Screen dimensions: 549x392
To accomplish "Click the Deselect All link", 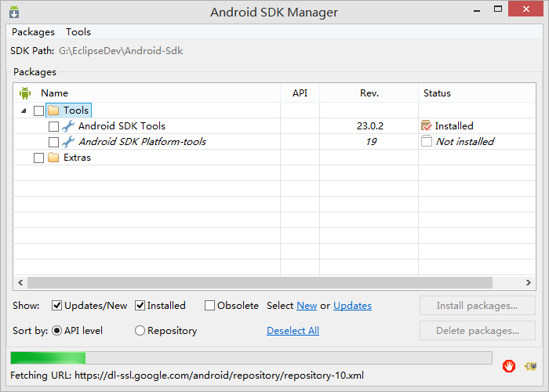I will click(293, 331).
